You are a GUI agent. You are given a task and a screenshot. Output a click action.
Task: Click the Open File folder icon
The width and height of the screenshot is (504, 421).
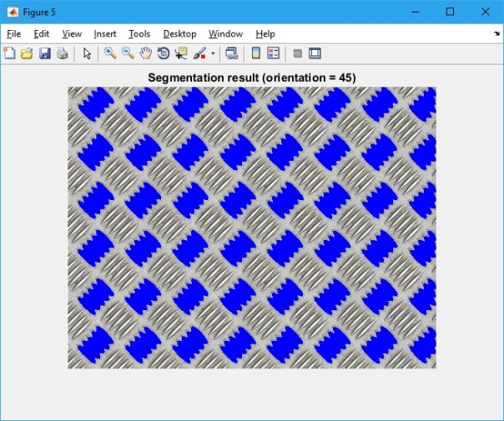tap(27, 54)
